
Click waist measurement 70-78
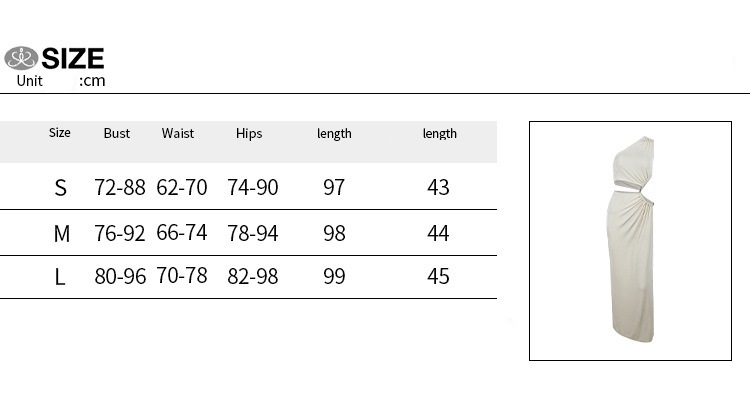[x=182, y=276]
